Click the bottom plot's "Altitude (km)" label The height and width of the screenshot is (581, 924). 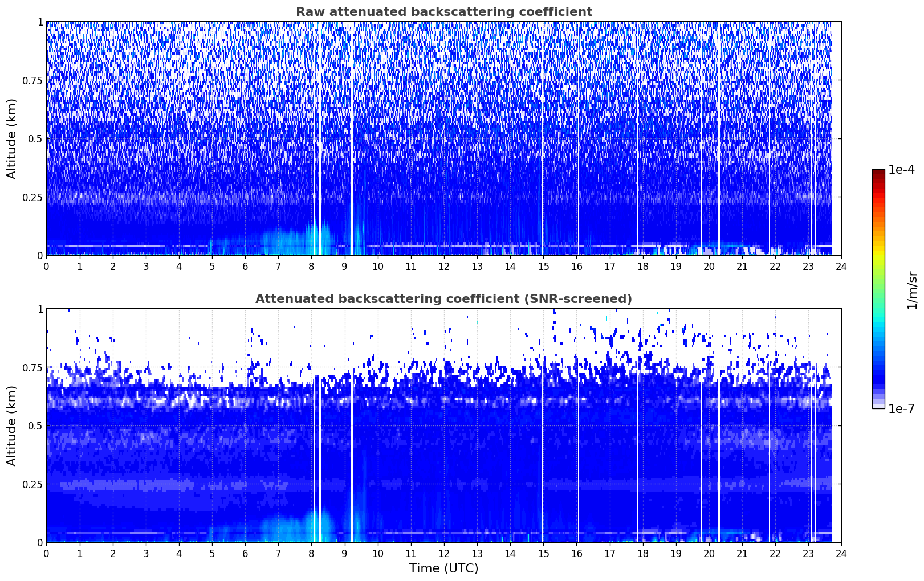pyautogui.click(x=11, y=425)
